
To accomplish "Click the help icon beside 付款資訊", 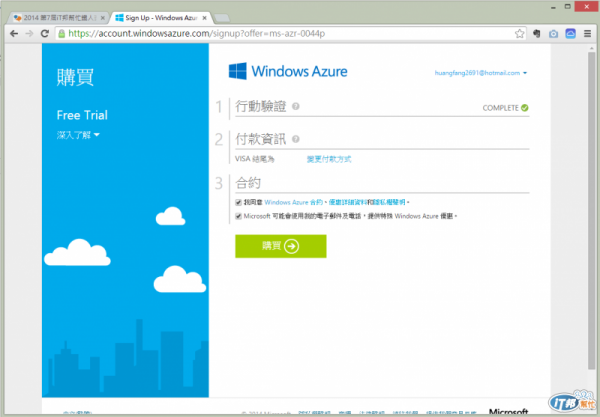I will click(x=295, y=139).
